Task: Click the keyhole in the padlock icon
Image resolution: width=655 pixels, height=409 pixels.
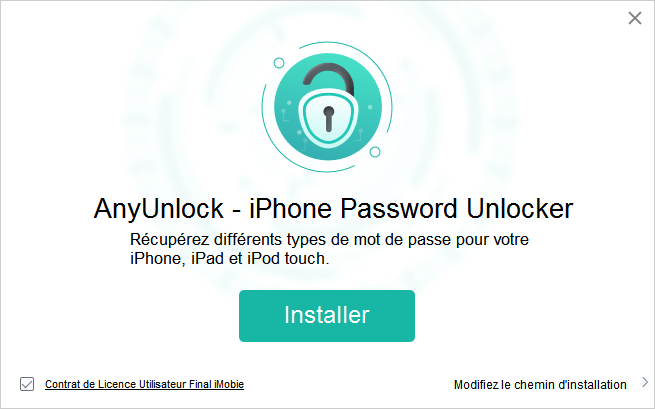Action: click(329, 118)
